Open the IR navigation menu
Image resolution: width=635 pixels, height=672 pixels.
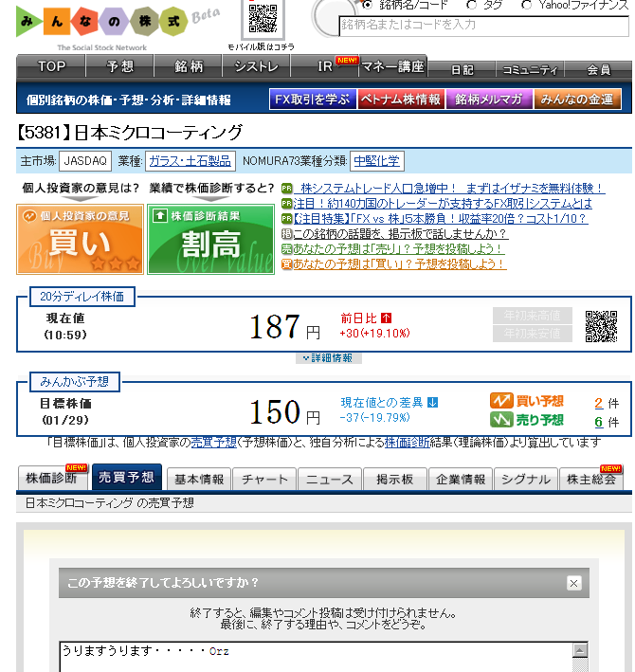(x=325, y=66)
